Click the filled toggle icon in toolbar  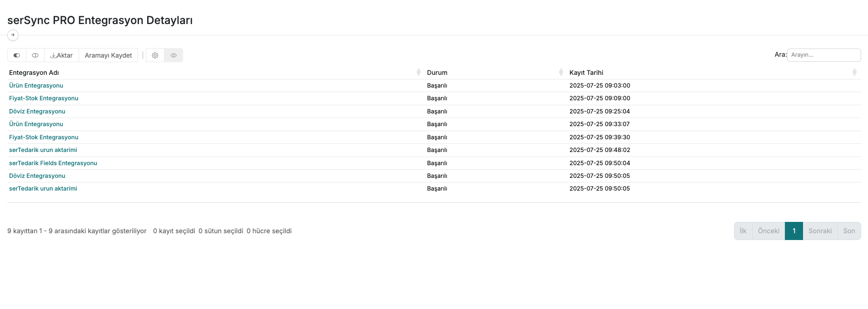tap(17, 55)
